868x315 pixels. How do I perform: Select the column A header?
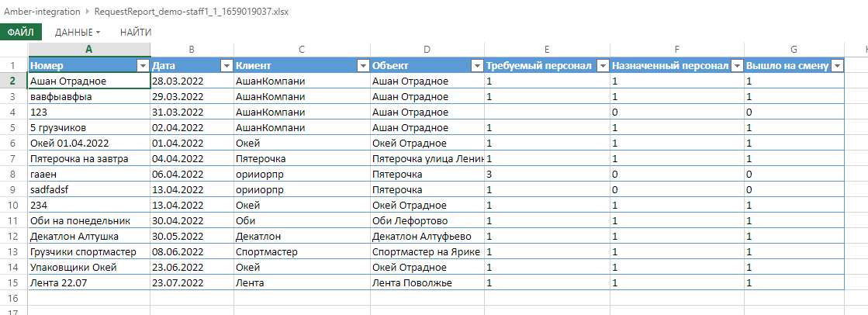88,49
